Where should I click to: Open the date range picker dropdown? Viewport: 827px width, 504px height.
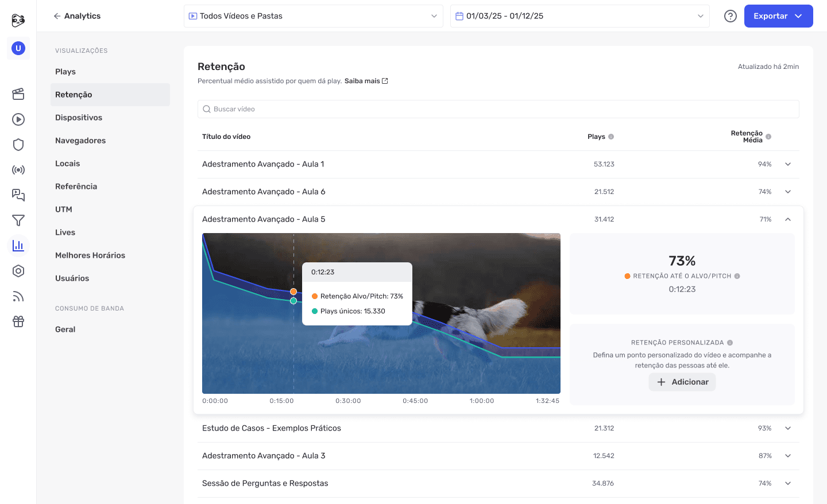pyautogui.click(x=579, y=16)
